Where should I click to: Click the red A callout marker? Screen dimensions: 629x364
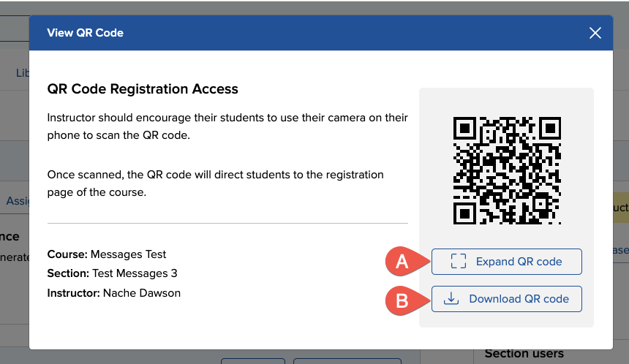402,262
